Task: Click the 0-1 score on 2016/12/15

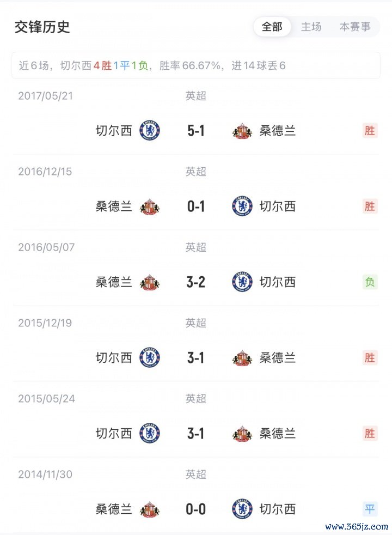Action: pyautogui.click(x=195, y=206)
